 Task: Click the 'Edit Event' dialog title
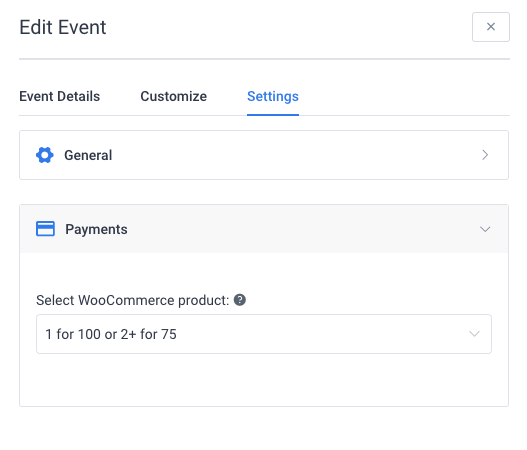point(63,27)
